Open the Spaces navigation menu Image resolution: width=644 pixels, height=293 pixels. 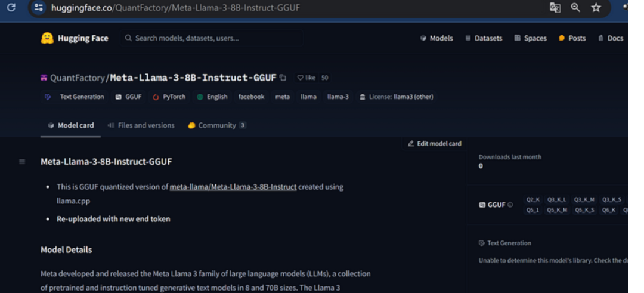pos(530,38)
